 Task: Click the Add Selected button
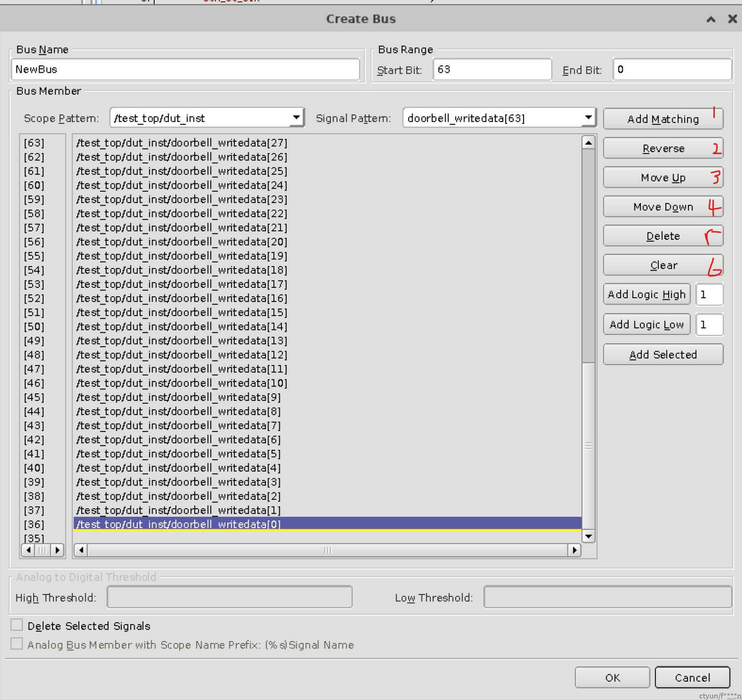pos(663,354)
